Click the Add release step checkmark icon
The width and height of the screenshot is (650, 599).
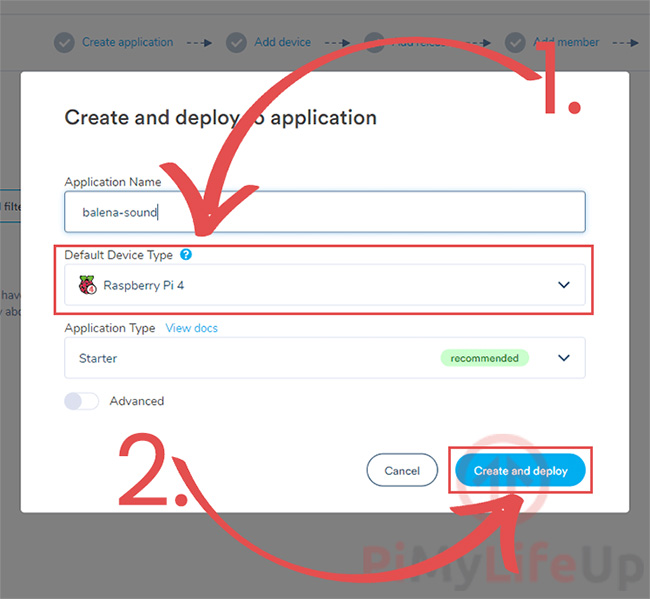374,42
